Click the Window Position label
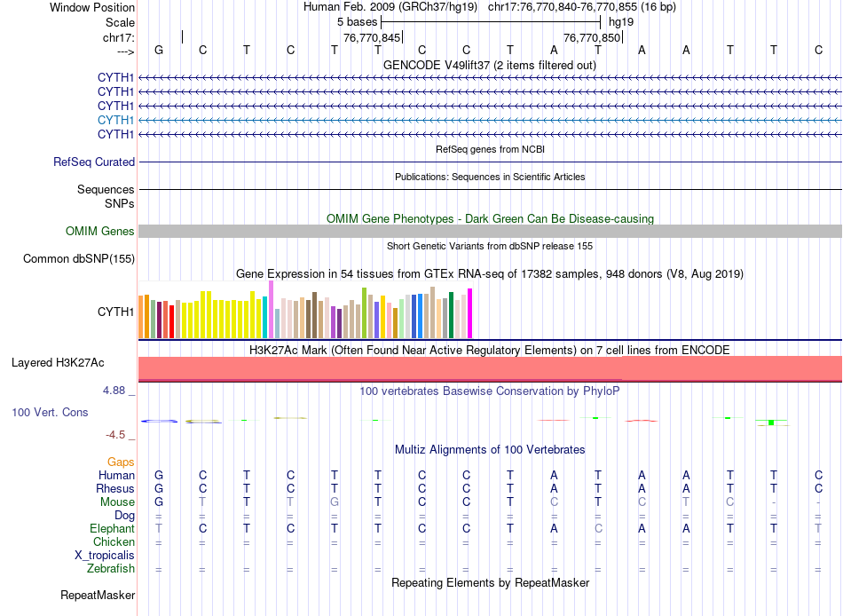The width and height of the screenshot is (843, 616). (x=92, y=7)
